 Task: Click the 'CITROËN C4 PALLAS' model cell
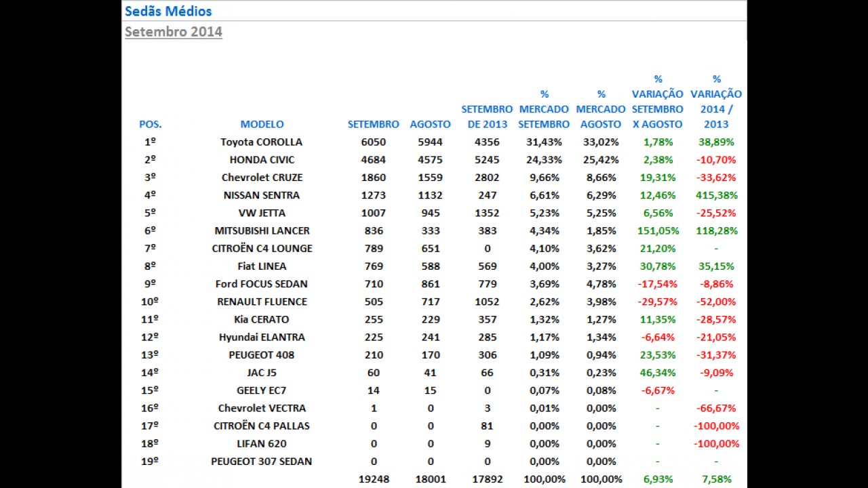click(262, 425)
